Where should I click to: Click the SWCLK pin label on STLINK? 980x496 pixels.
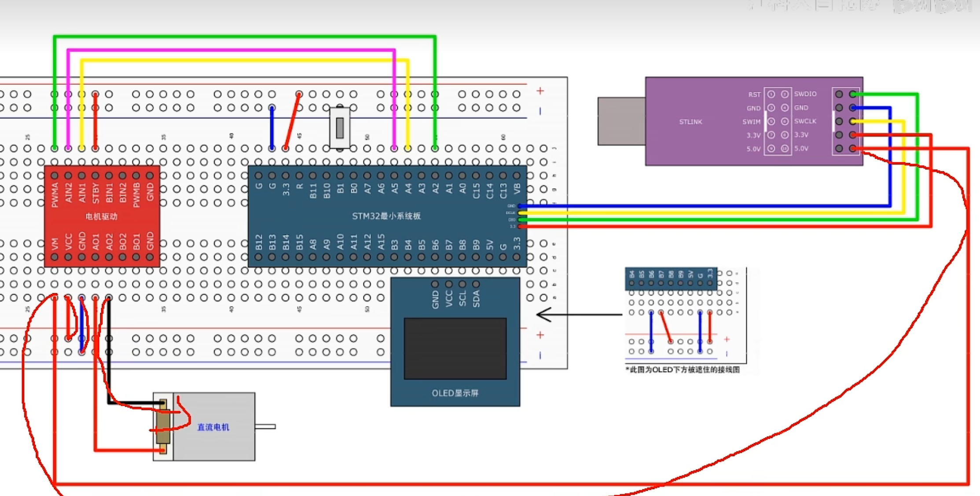[x=805, y=121]
